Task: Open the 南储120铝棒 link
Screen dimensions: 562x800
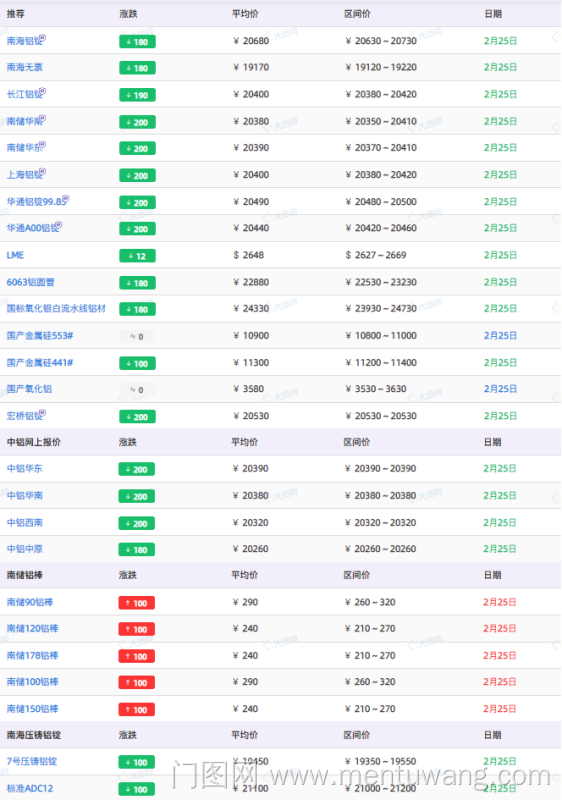Action: click(32, 629)
